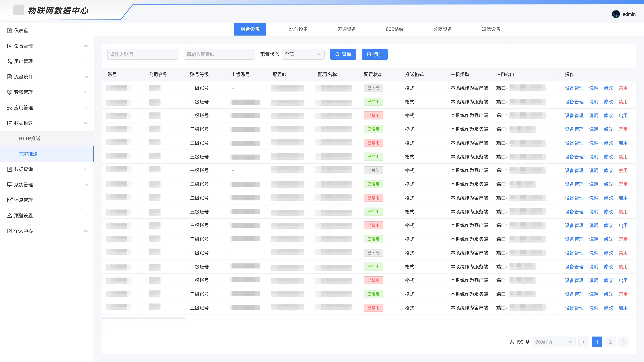
Task: Jump to page 2 in pagination
Action: coord(610,342)
